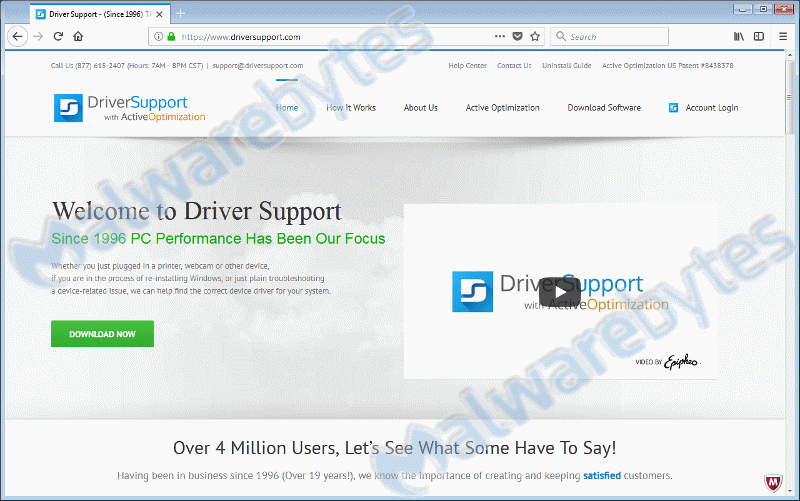Click the McAfee shield badge

[773, 483]
